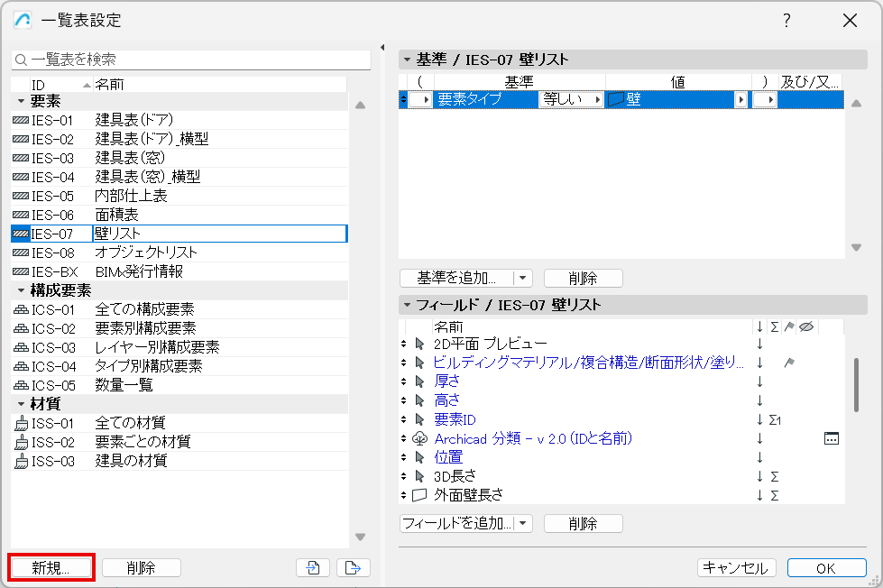Click the 一覧表を検索 search field
The width and height of the screenshot is (883, 588).
(x=191, y=60)
